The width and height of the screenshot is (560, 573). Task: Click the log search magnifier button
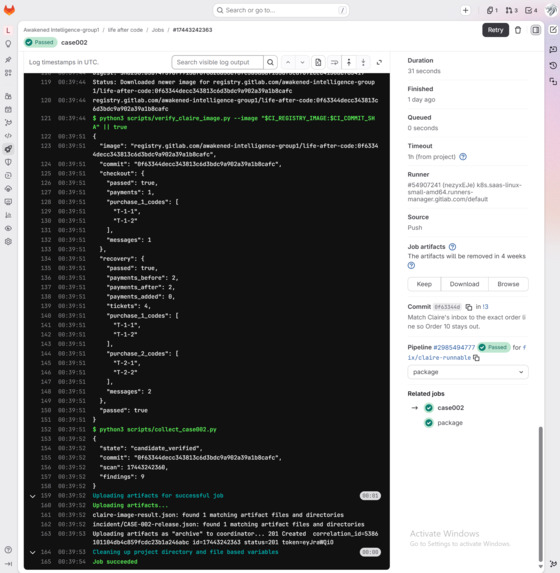click(270, 62)
